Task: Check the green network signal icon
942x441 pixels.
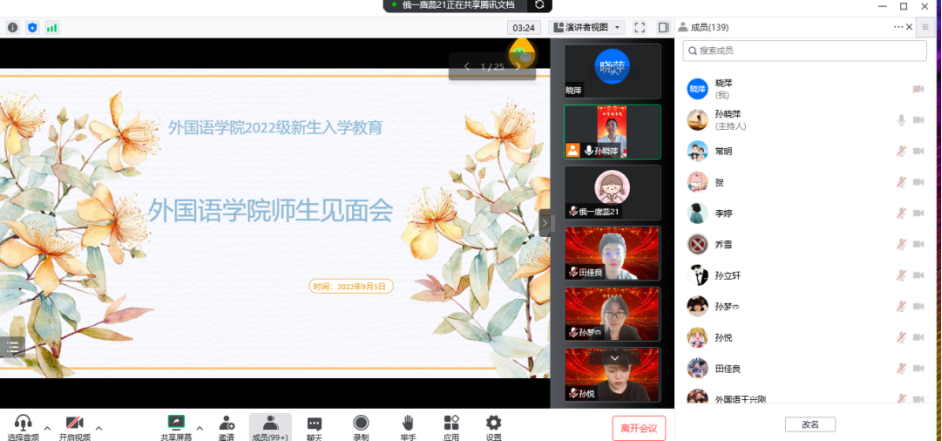Action: [x=51, y=27]
